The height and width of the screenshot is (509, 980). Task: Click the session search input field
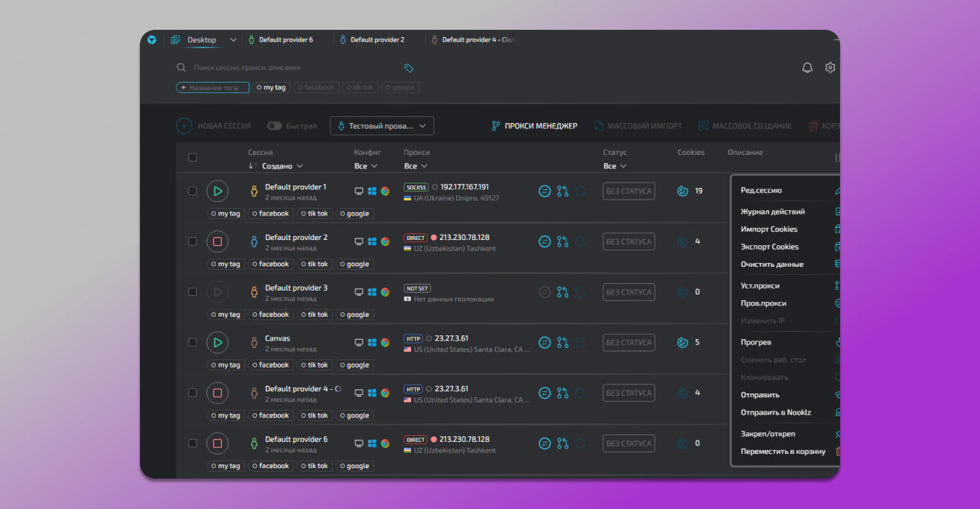click(290, 68)
